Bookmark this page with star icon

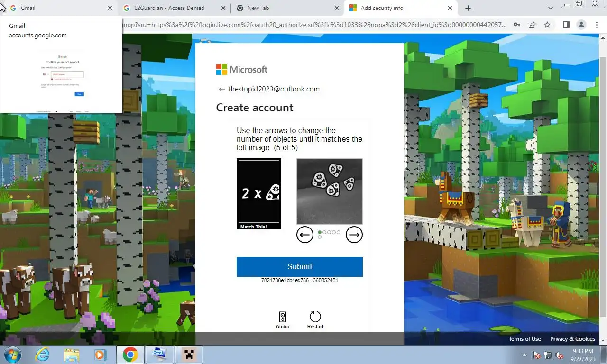click(547, 25)
